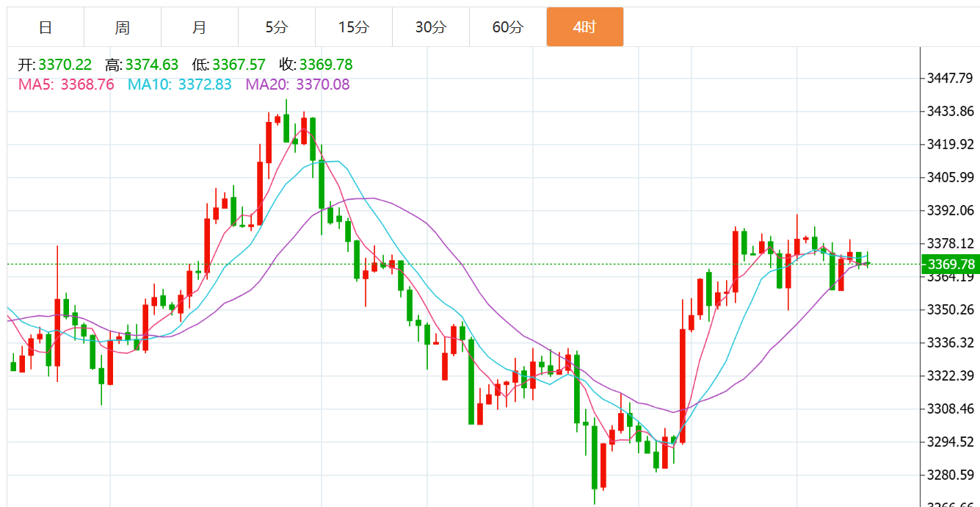Click the open price value 3370.22
980x507 pixels.
pos(65,65)
